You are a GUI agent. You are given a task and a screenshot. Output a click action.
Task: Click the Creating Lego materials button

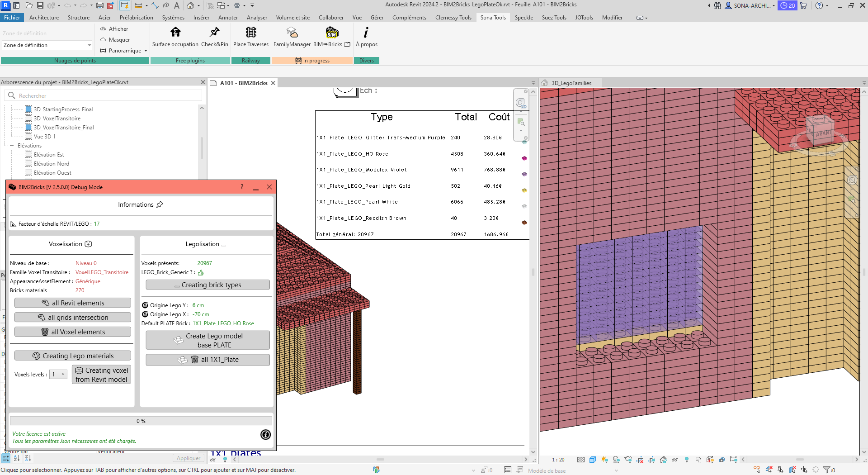pyautogui.click(x=73, y=356)
